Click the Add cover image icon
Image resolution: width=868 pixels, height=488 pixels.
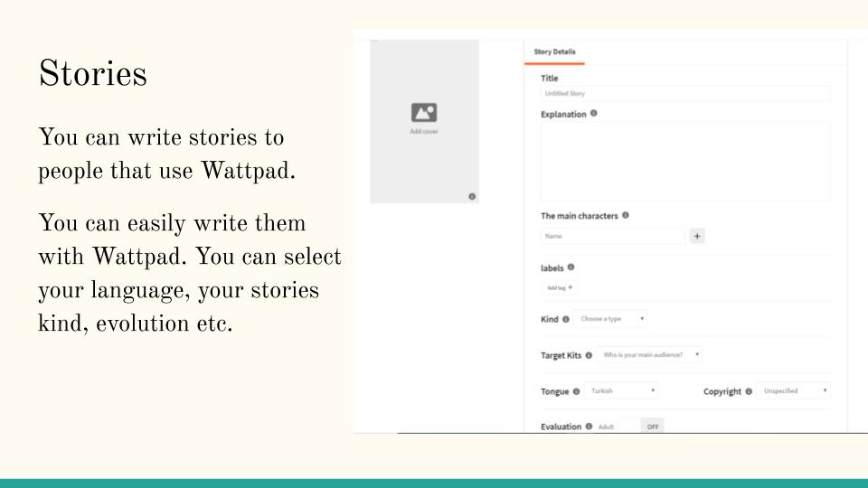[424, 113]
